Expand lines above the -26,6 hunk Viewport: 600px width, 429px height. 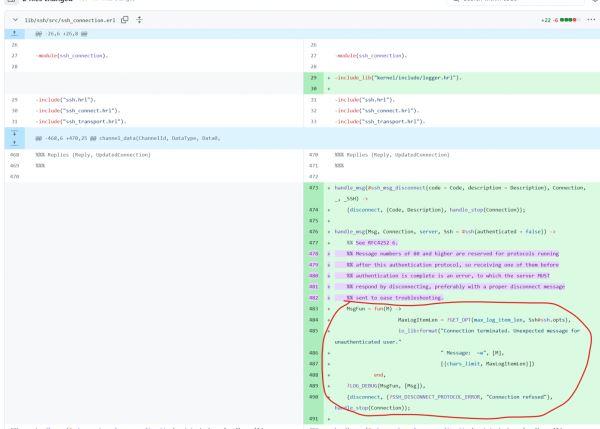tap(15, 34)
